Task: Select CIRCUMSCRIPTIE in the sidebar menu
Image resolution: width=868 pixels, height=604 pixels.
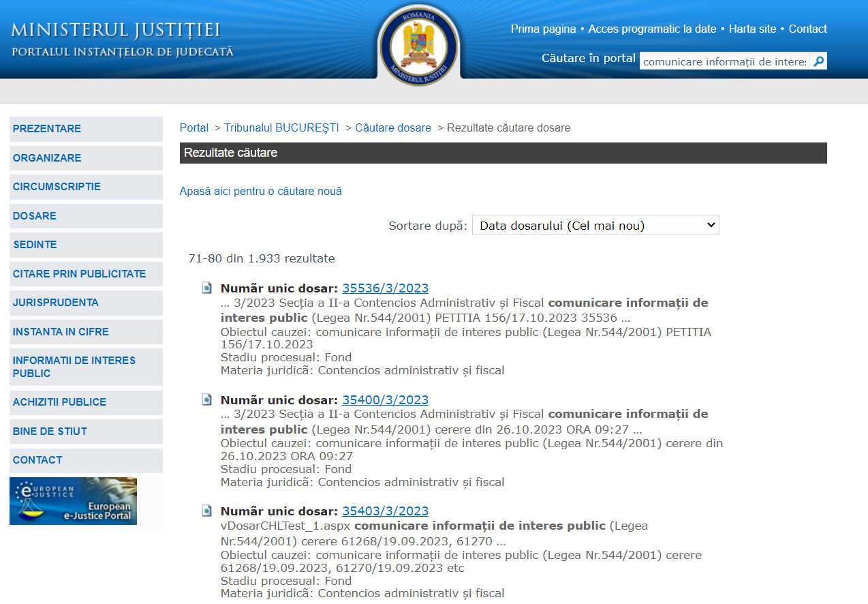Action: point(86,187)
